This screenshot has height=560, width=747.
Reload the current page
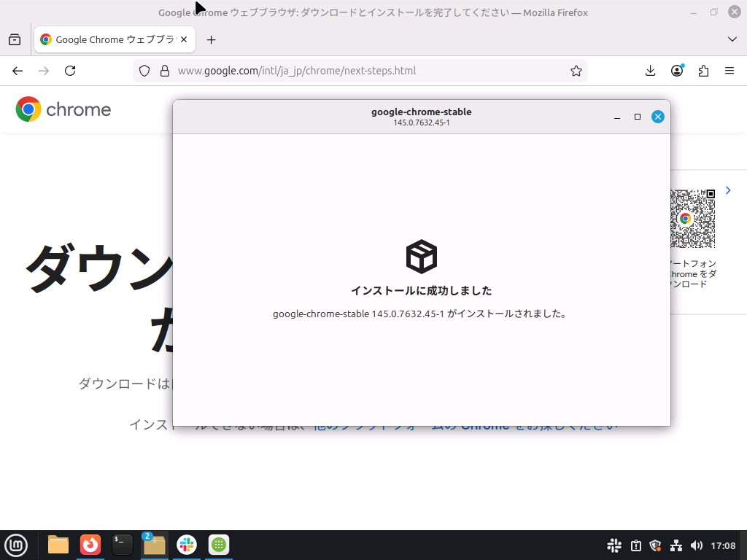tap(70, 71)
